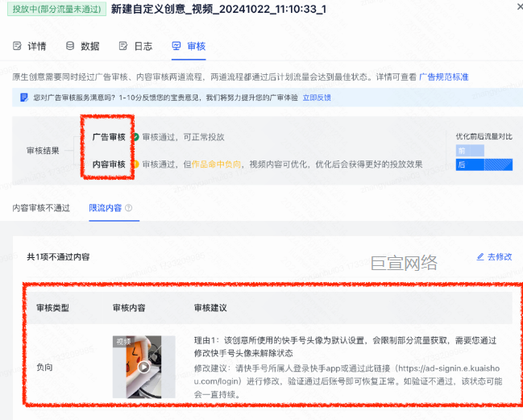Image resolution: width=523 pixels, height=420 pixels.
Task: Click the 共1项不通过内容 heading
Action: click(58, 257)
